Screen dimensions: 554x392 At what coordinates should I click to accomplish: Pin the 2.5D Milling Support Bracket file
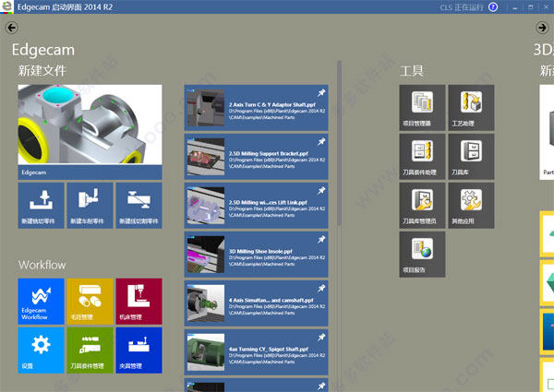click(321, 141)
